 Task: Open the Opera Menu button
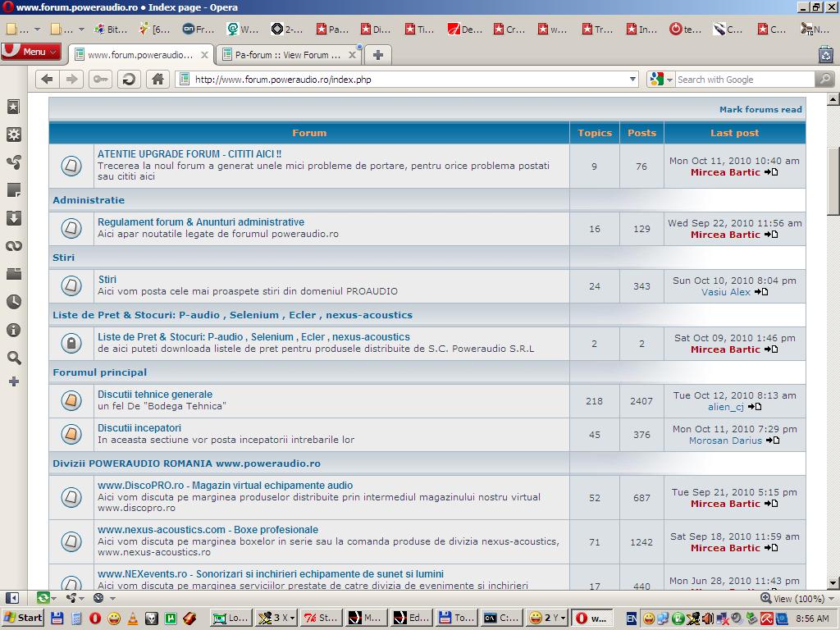31,52
